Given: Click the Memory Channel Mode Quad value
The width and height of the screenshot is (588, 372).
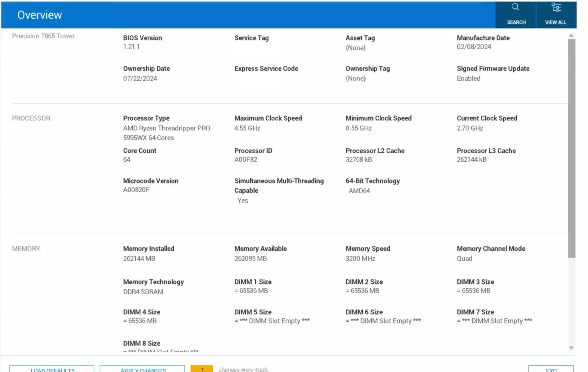Looking at the screenshot, I should pos(465,258).
